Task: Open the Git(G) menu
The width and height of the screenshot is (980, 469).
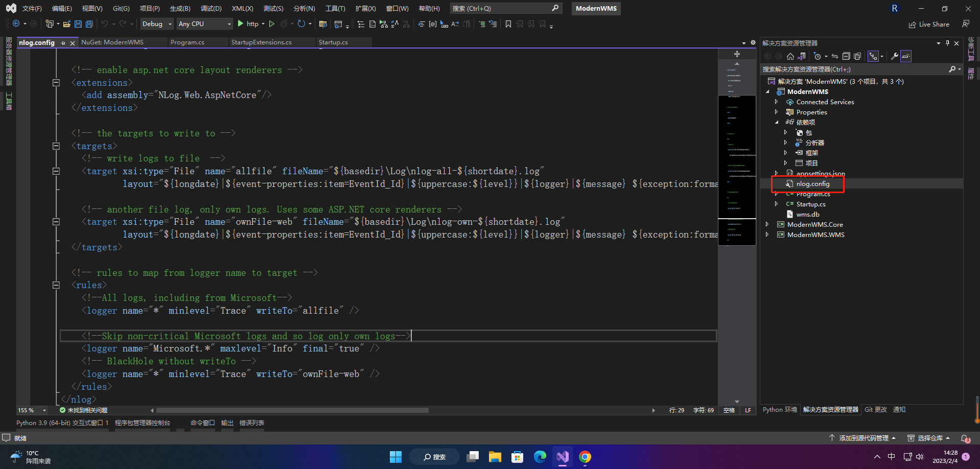Action: (x=121, y=8)
